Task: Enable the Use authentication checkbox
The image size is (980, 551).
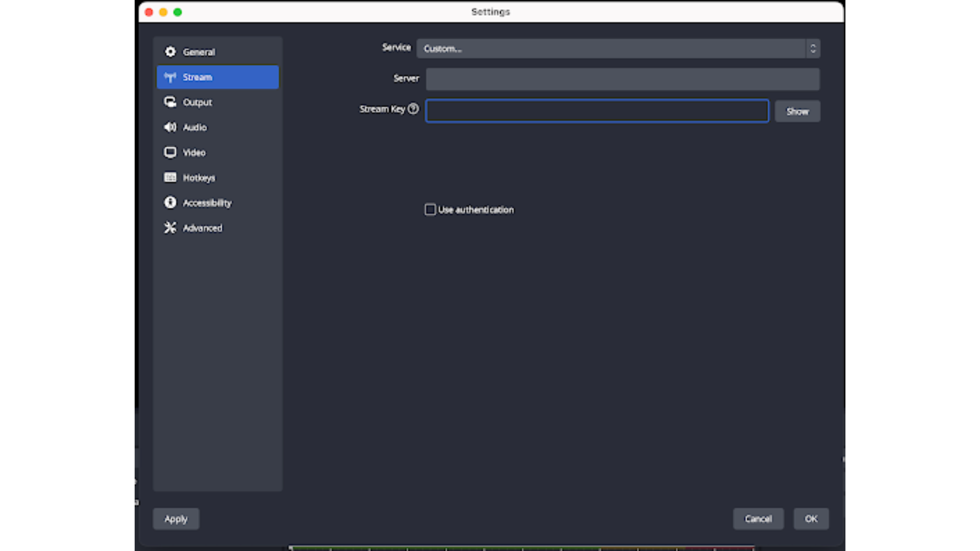Action: pos(430,210)
